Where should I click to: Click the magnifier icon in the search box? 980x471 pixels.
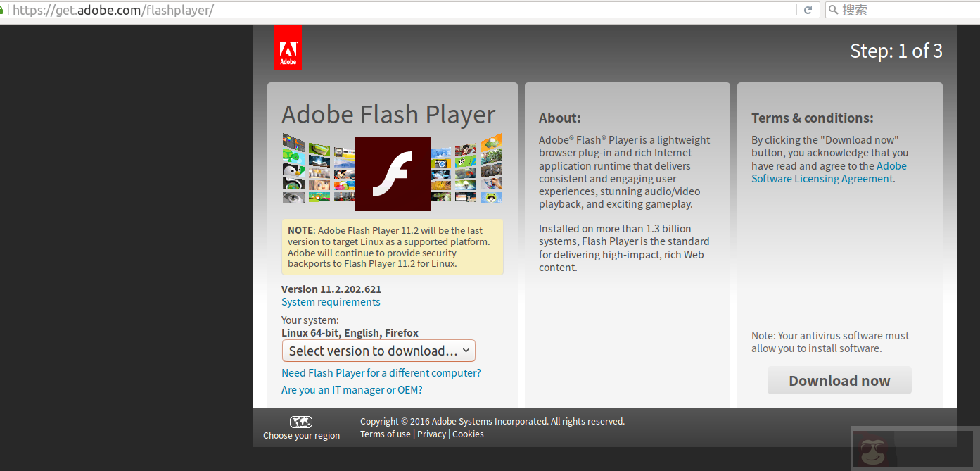point(833,10)
